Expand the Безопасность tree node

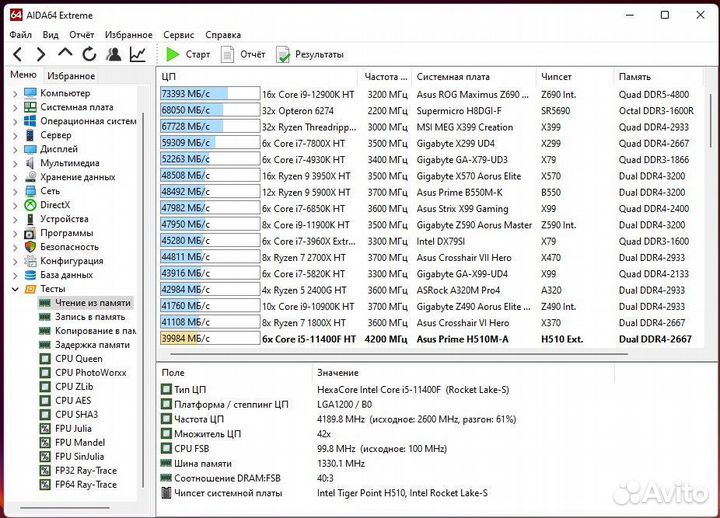point(15,247)
